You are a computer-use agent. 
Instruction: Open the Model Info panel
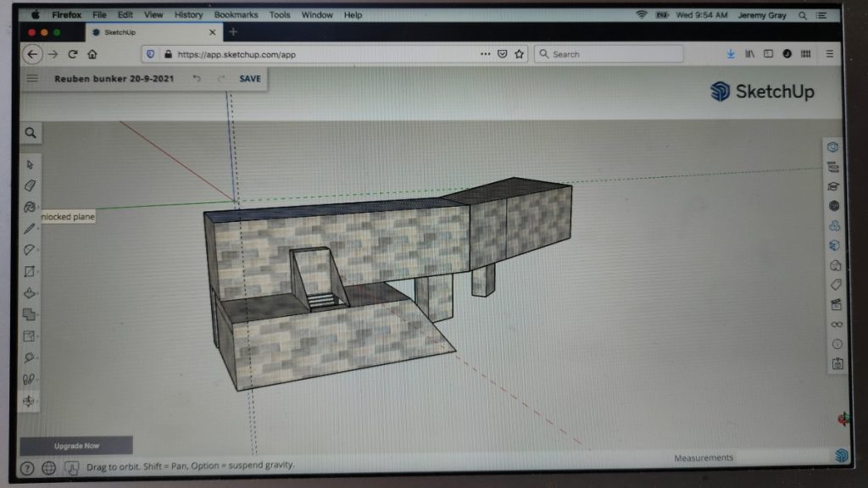837,344
